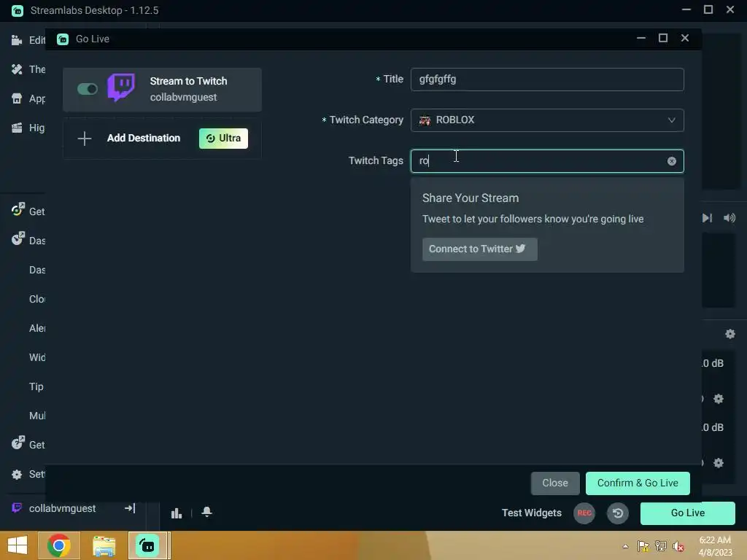The height and width of the screenshot is (560, 747).
Task: Open the Themes sidebar icon
Action: click(x=17, y=69)
